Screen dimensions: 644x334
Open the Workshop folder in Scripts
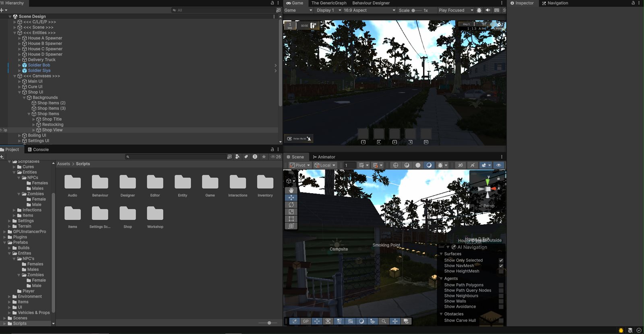coord(155,217)
